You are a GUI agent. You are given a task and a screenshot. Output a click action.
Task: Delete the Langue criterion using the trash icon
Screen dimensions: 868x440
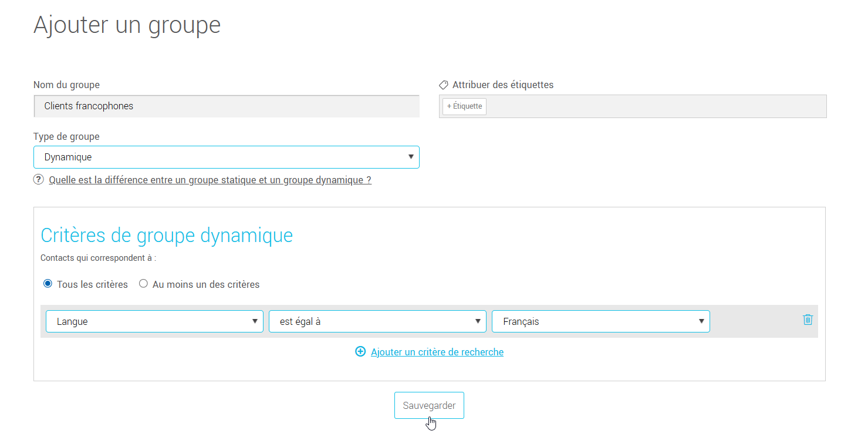[808, 320]
